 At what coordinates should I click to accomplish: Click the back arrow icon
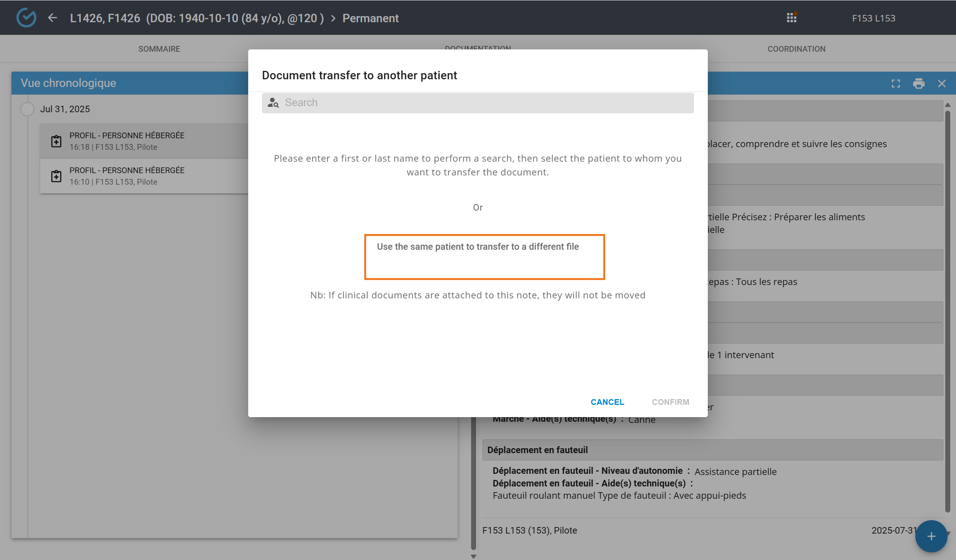click(x=52, y=18)
